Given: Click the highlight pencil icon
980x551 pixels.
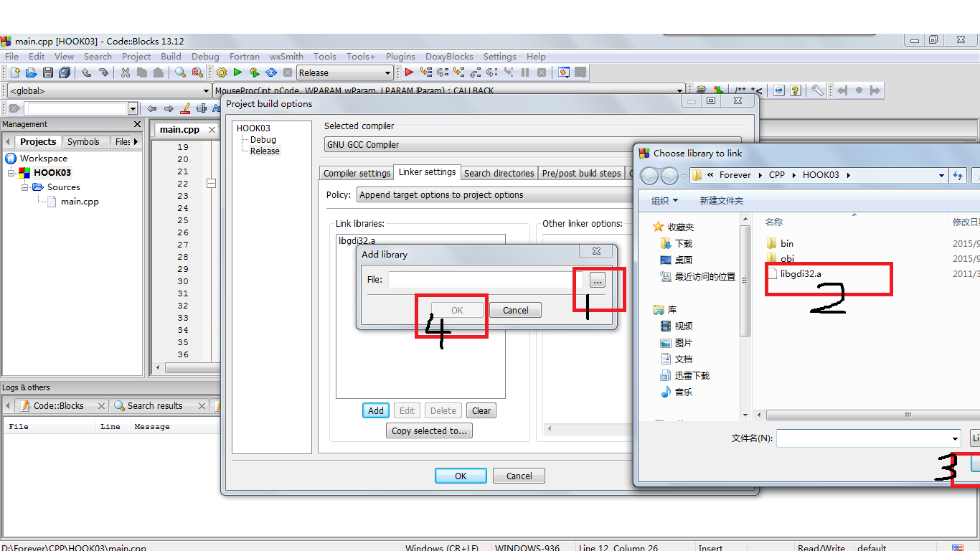Looking at the screenshot, I should point(185,108).
